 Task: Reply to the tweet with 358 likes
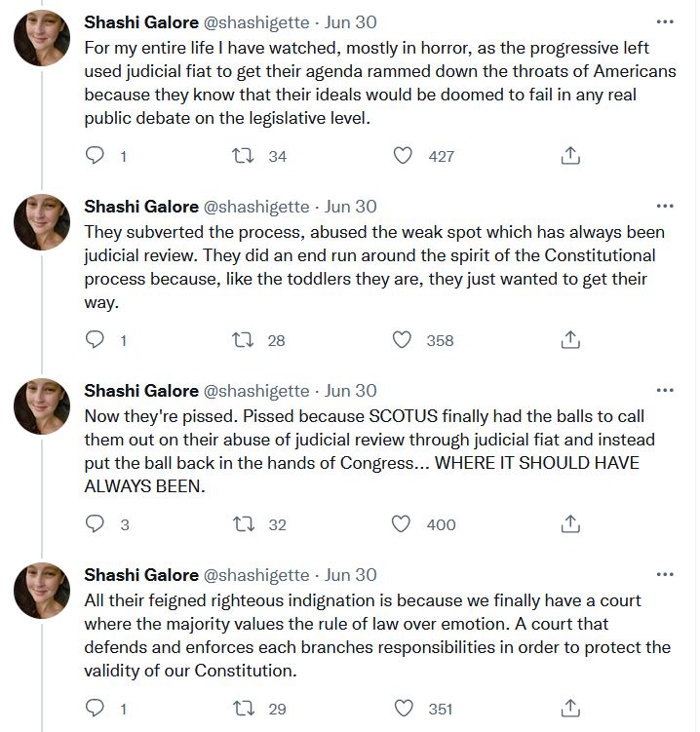pos(96,339)
